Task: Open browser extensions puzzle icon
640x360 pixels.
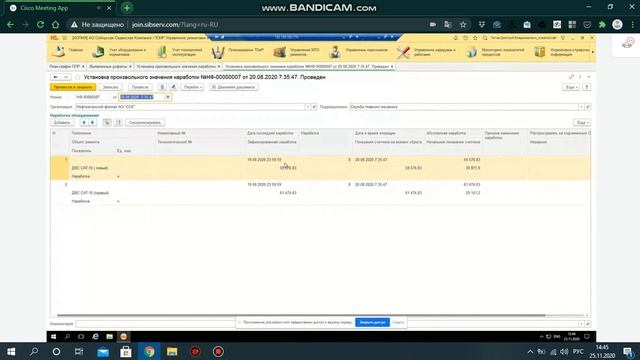Action: coord(602,24)
